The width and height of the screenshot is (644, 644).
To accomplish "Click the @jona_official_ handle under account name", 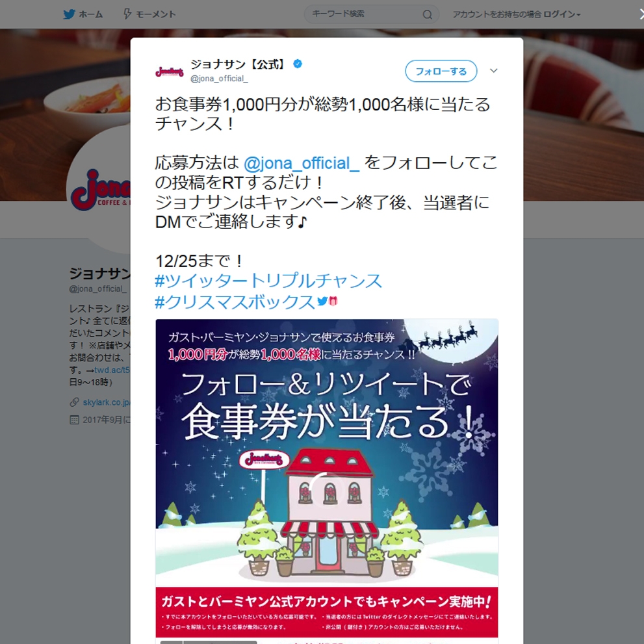I will tap(219, 79).
